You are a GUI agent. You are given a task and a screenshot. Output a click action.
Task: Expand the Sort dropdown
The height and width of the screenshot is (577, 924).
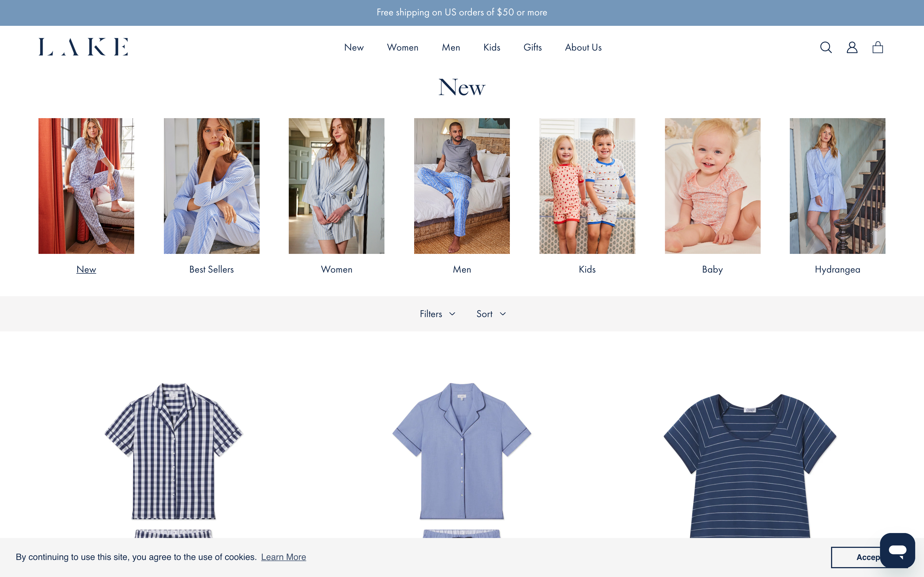[x=491, y=314]
